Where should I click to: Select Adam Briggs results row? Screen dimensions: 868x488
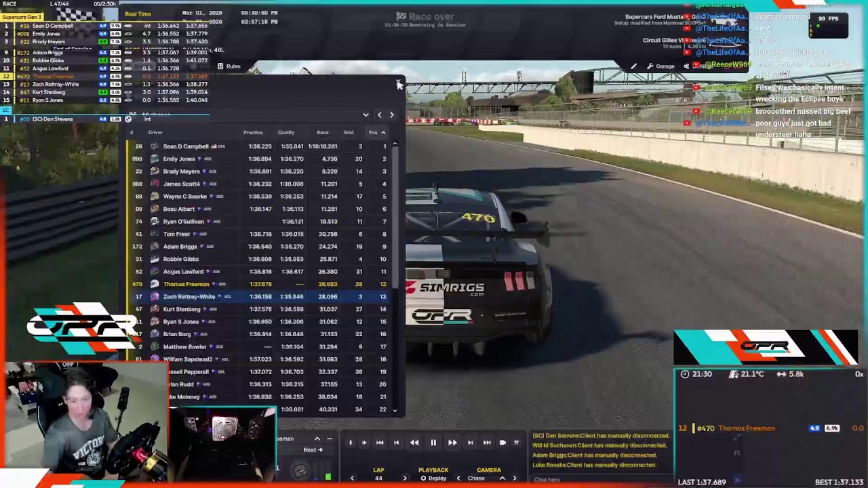pyautogui.click(x=258, y=247)
